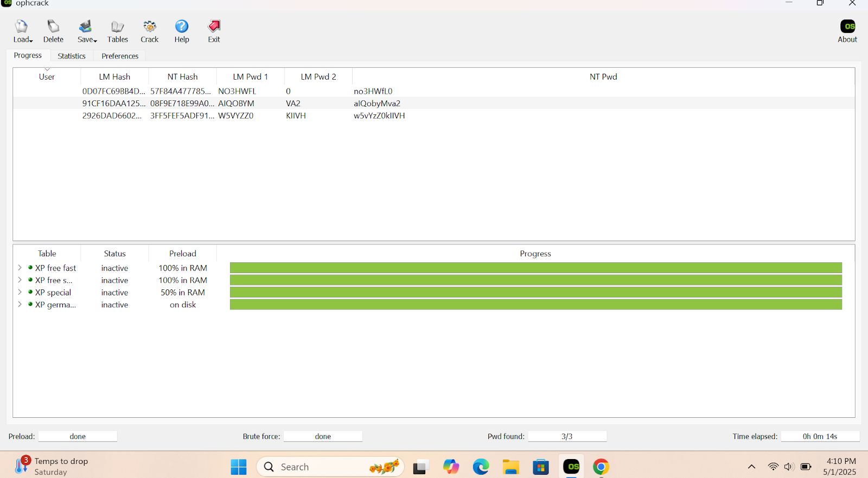Open File Explorer from taskbar
The width and height of the screenshot is (868, 478).
click(x=510, y=467)
